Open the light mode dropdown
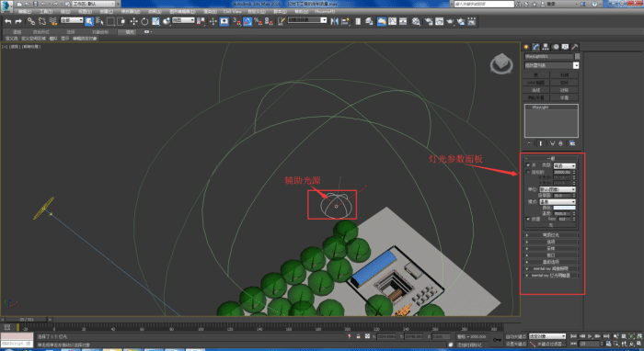This screenshot has height=351, width=644. [558, 202]
